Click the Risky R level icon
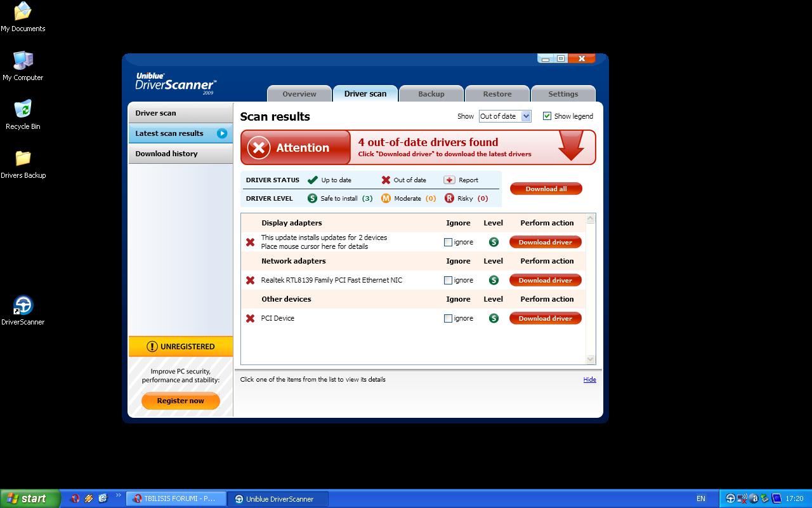Viewport: 812px width, 508px height. pos(449,198)
